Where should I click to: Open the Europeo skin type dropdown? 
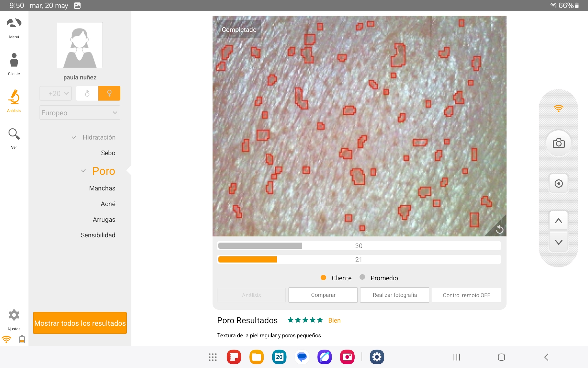click(80, 113)
